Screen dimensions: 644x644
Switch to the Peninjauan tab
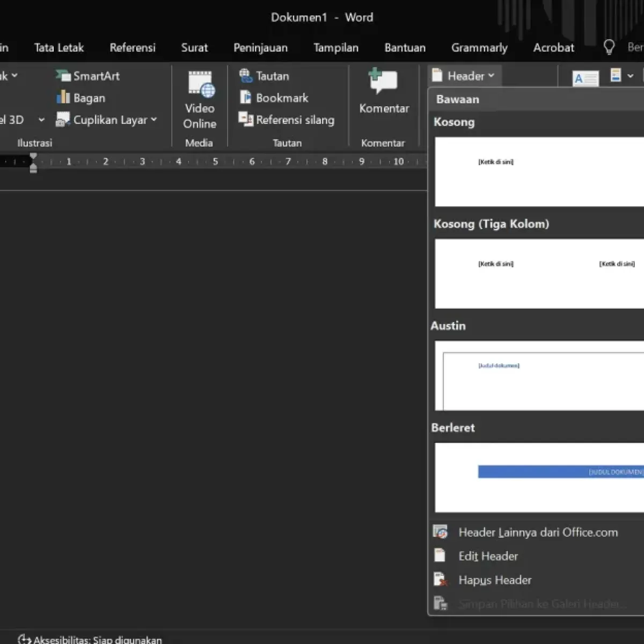[x=260, y=47]
